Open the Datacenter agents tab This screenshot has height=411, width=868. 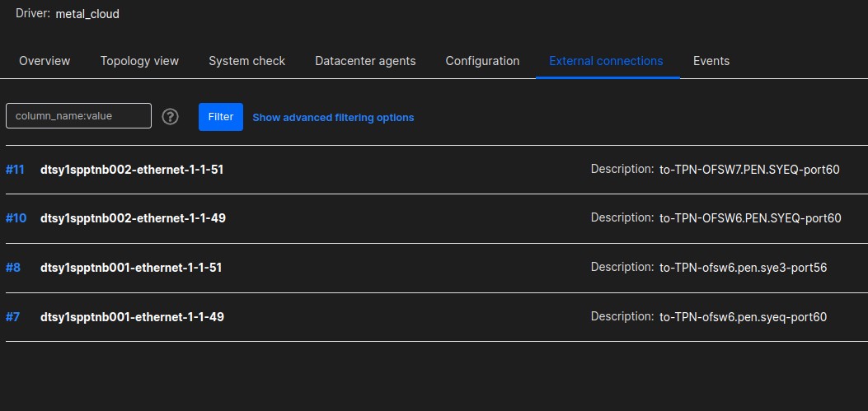pyautogui.click(x=365, y=61)
